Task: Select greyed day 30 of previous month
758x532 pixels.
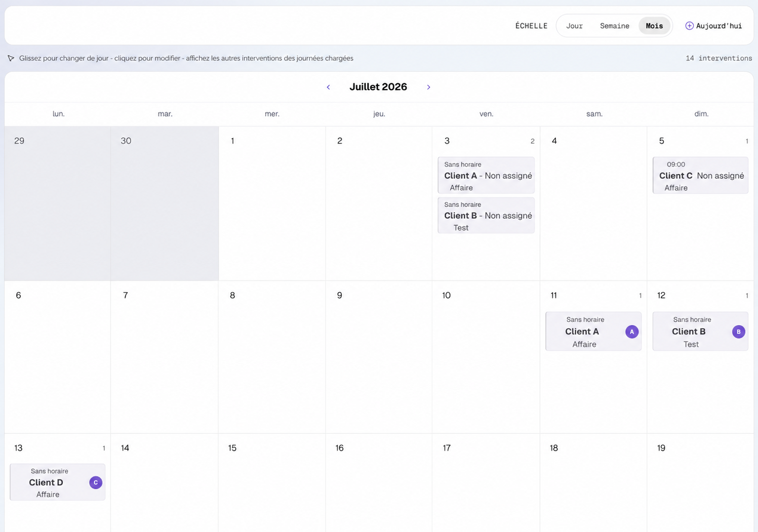Action: pos(165,203)
